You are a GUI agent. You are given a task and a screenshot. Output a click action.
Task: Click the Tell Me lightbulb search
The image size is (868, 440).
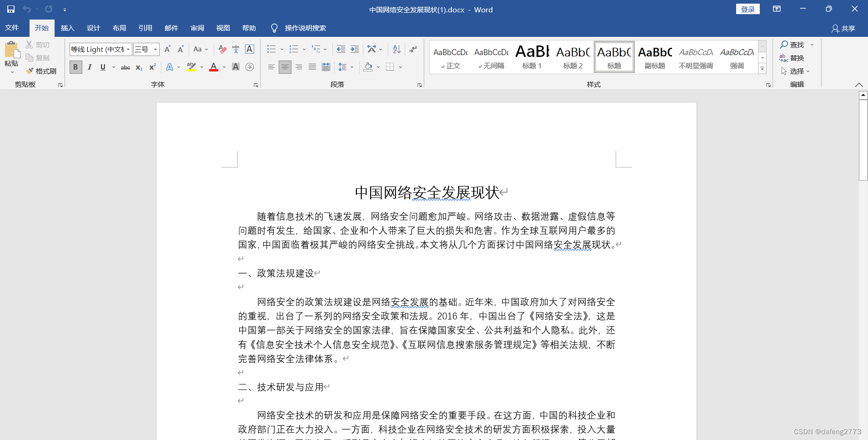click(x=274, y=28)
